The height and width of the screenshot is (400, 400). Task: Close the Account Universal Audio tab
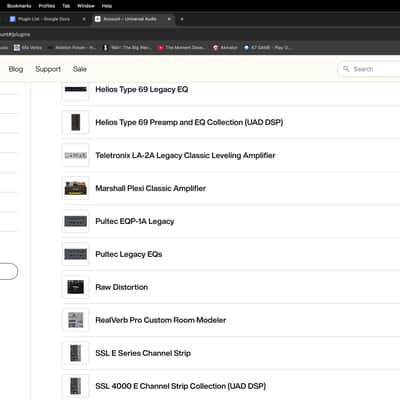[x=169, y=19]
